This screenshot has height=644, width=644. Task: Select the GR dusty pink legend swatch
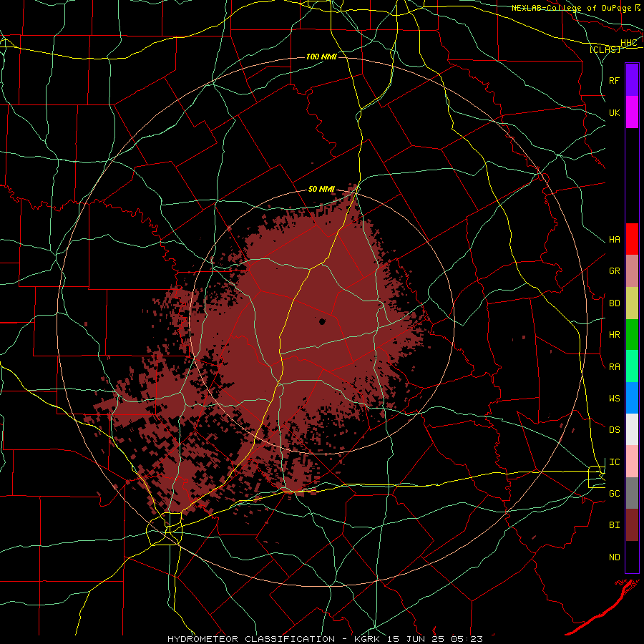pyautogui.click(x=632, y=271)
